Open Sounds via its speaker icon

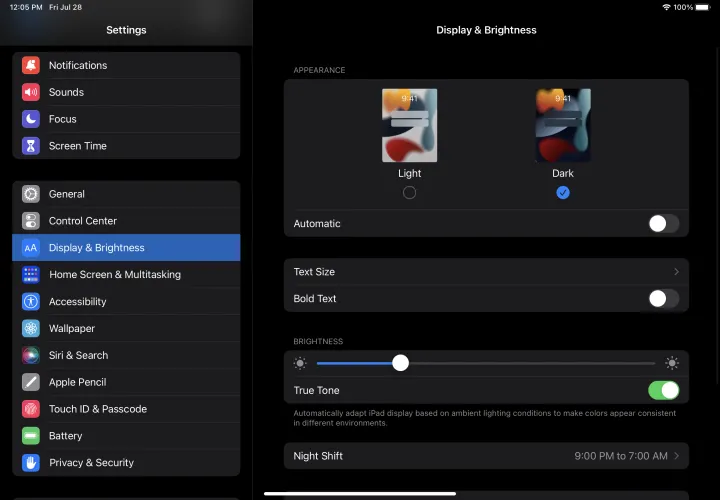pos(31,92)
